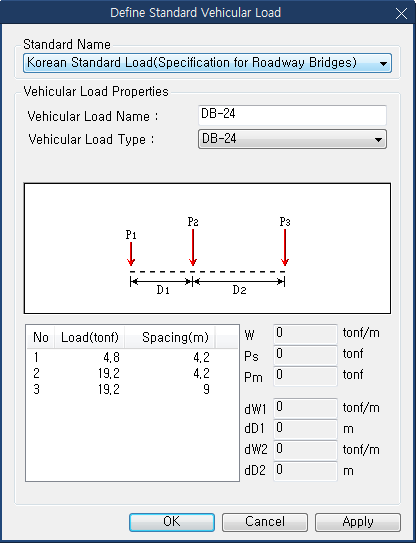Click the Vehicular Load Name input field
The image size is (416, 543).
(292, 115)
